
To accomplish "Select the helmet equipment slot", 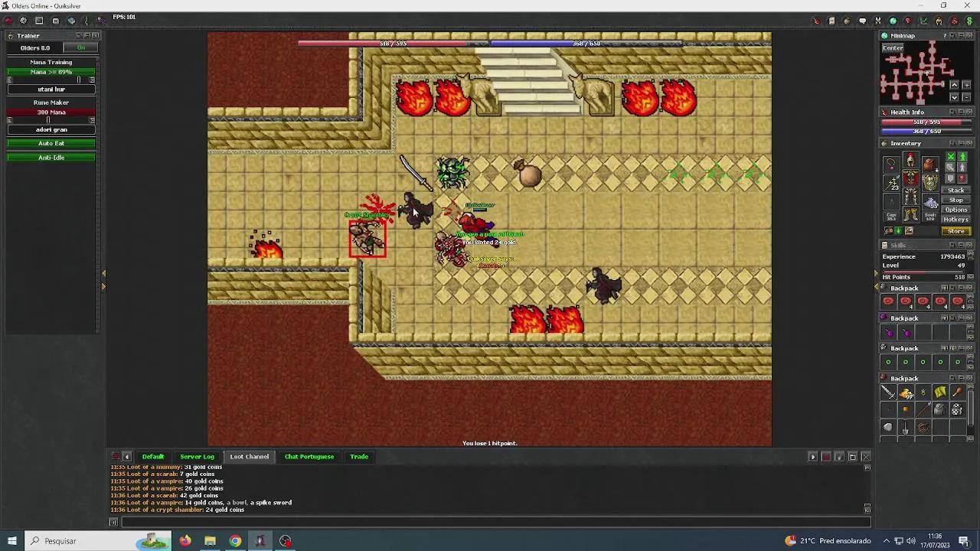I will [x=910, y=160].
